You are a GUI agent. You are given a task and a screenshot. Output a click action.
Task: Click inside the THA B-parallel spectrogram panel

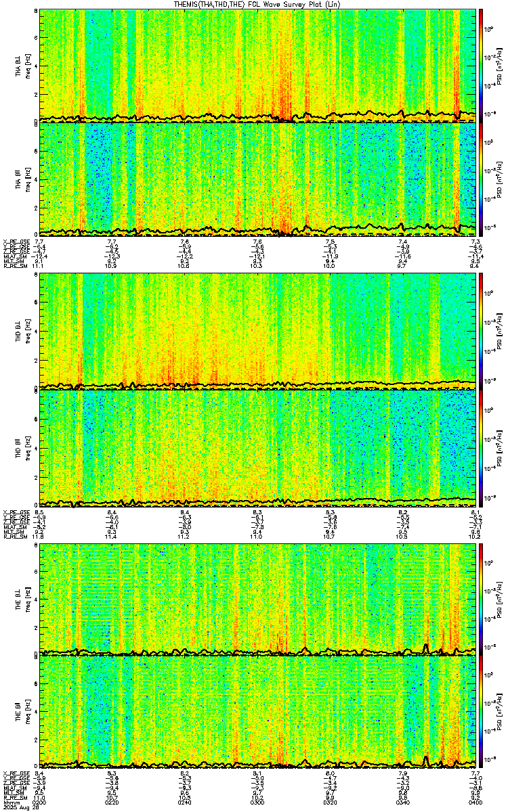click(x=258, y=179)
